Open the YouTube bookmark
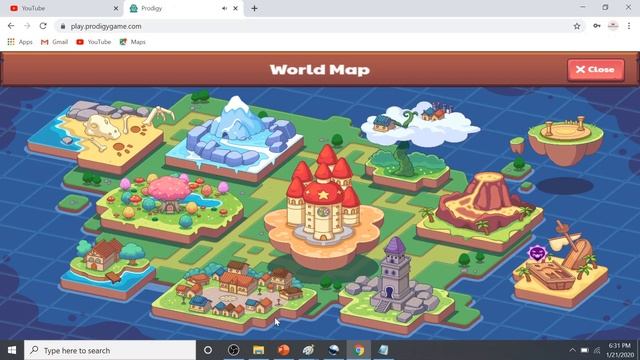 point(93,42)
